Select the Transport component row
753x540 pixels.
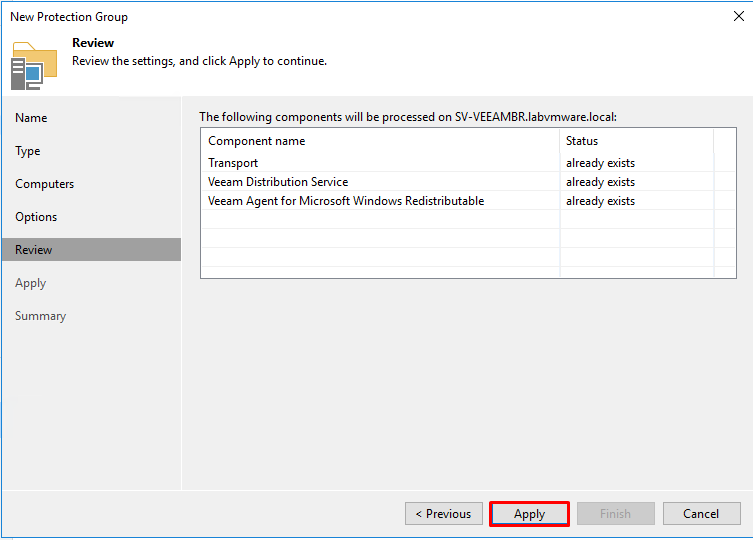(468, 163)
